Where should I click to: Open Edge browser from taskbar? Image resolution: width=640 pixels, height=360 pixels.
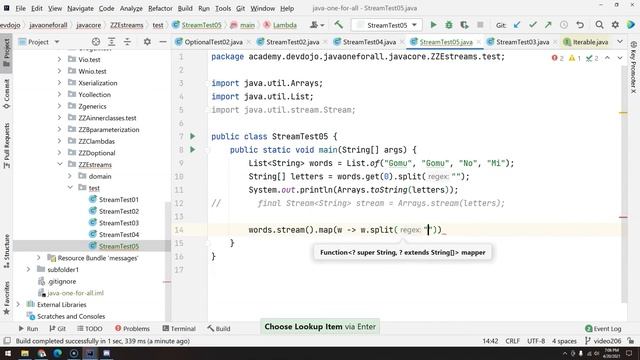[x=58, y=353]
